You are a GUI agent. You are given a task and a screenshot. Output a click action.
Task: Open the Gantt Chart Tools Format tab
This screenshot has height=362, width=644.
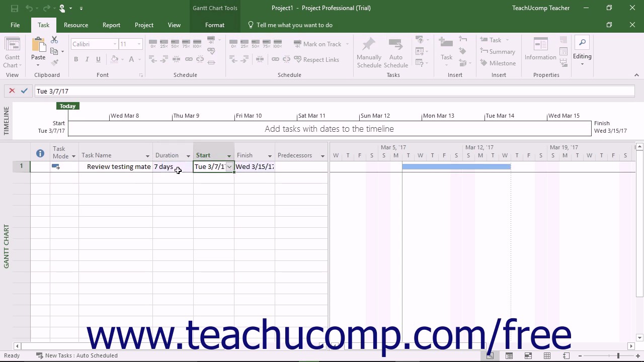point(215,25)
